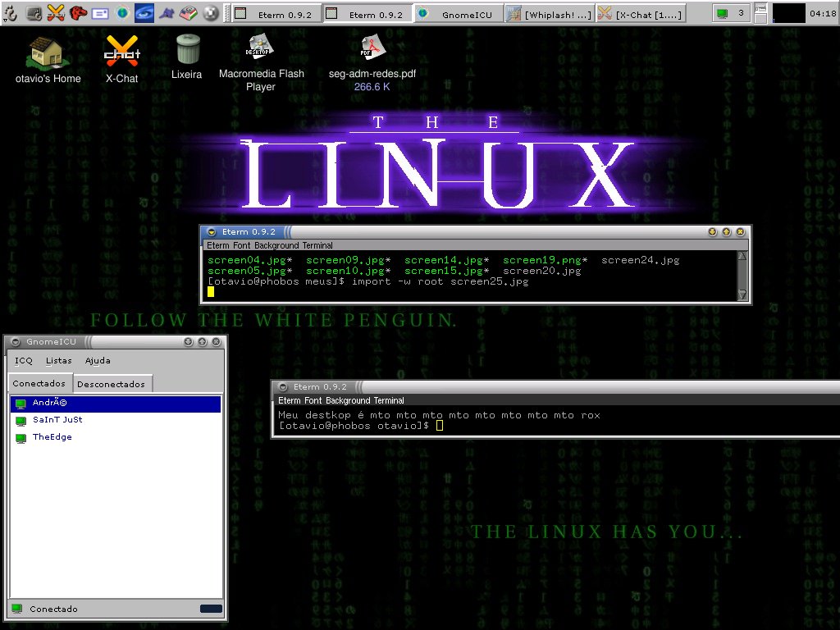Screen dimensions: 840x630
Task: Switch to the Conectados tab
Action: [x=39, y=383]
